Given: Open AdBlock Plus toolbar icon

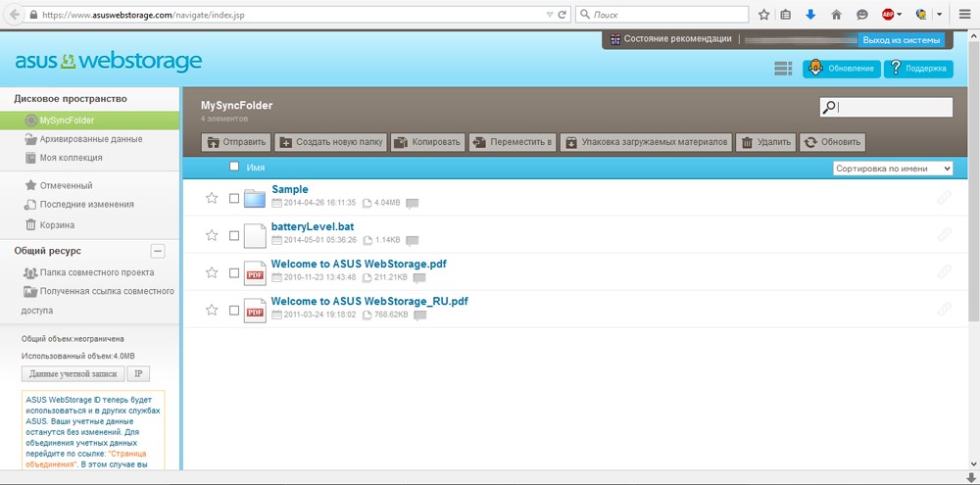Looking at the screenshot, I should click(888, 15).
